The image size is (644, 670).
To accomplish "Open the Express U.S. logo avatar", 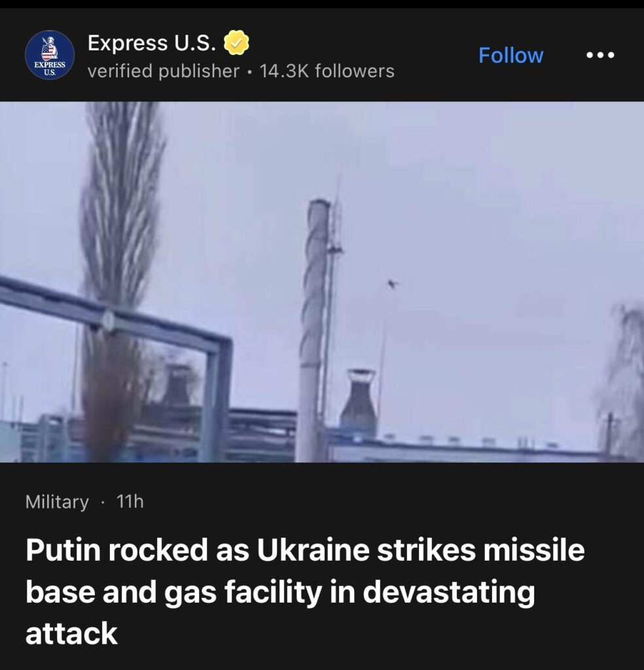I will tap(50, 55).
